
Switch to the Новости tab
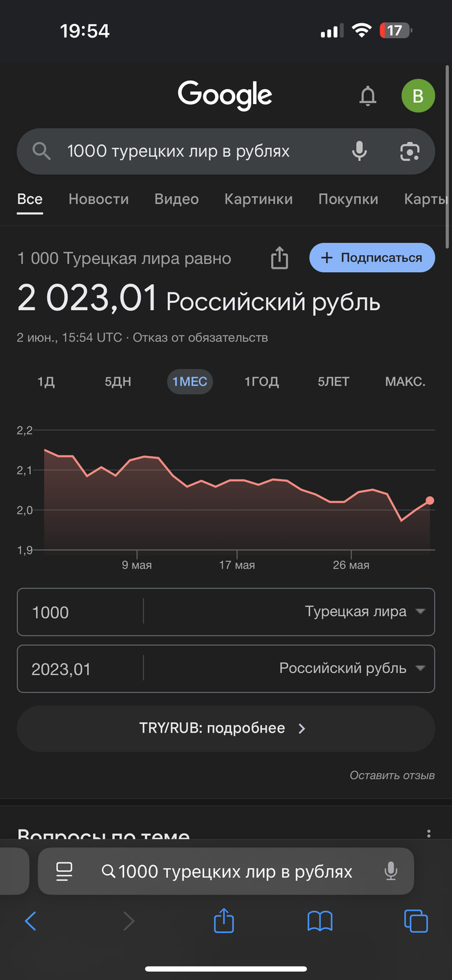pos(99,199)
